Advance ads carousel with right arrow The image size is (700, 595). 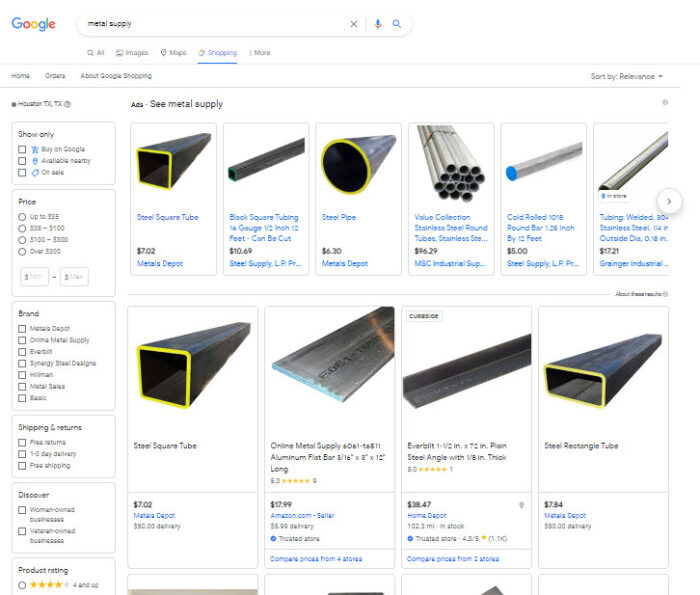tap(669, 201)
